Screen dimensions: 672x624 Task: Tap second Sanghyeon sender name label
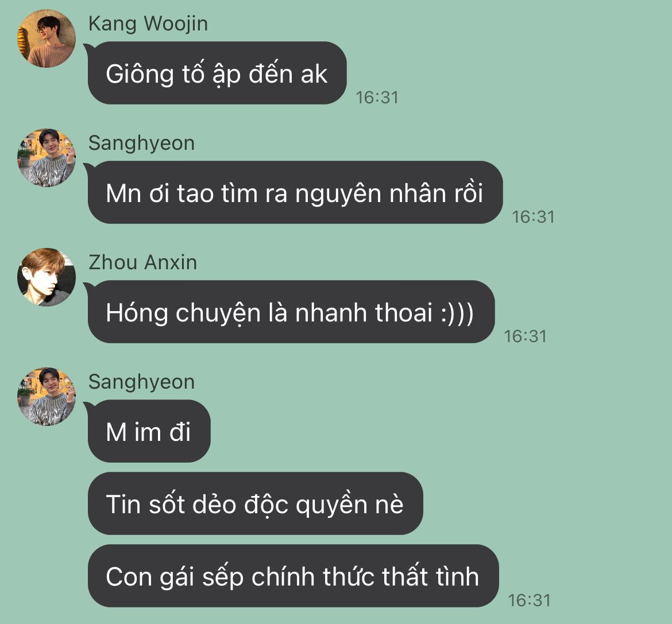pos(141,382)
